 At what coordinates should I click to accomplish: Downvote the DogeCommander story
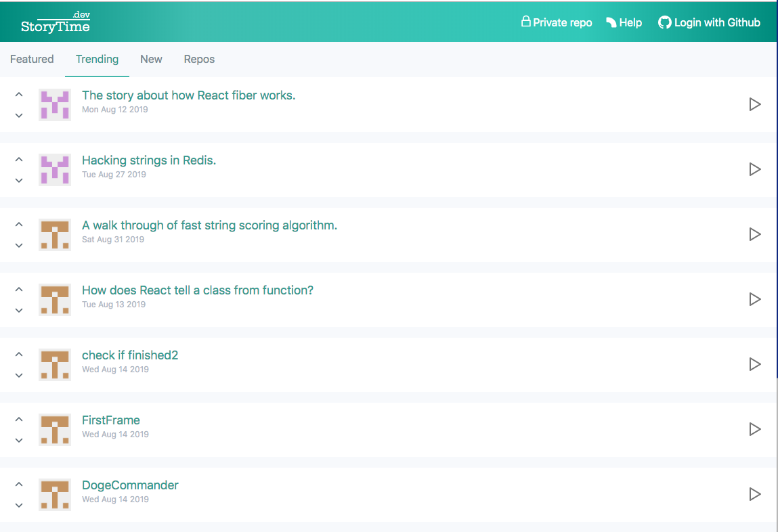(19, 505)
